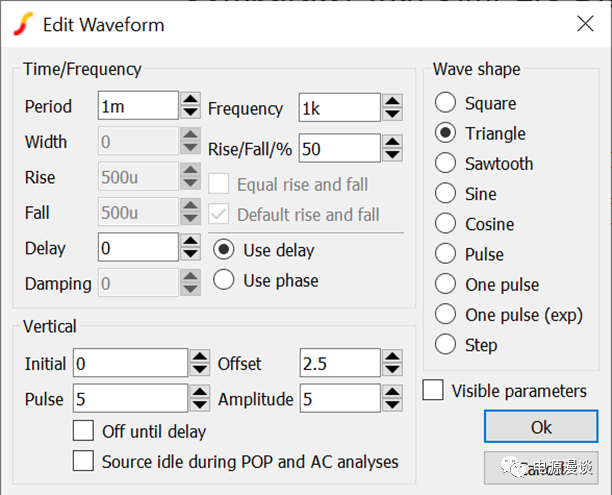This screenshot has width=612, height=495.
Task: Increase Period value with up arrow
Action: 191,99
